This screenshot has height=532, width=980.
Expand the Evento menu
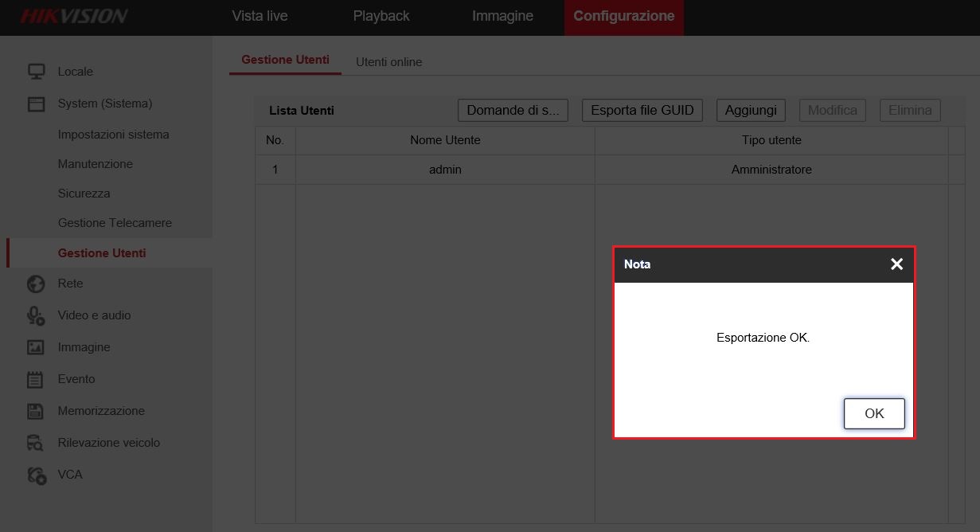click(x=76, y=379)
